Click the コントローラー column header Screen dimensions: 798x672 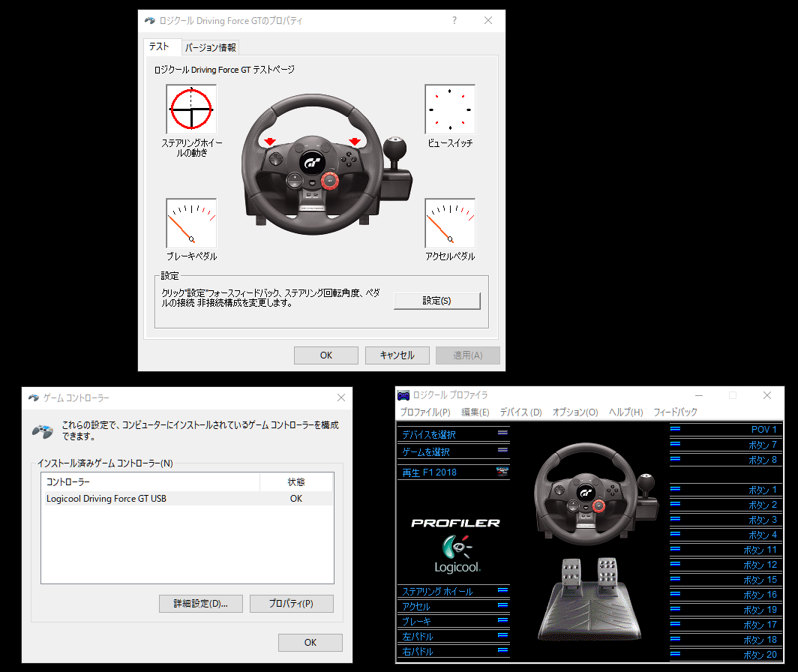(x=151, y=481)
